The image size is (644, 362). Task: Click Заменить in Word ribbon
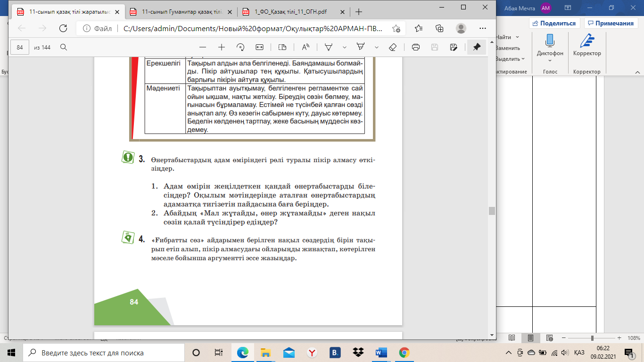(507, 48)
